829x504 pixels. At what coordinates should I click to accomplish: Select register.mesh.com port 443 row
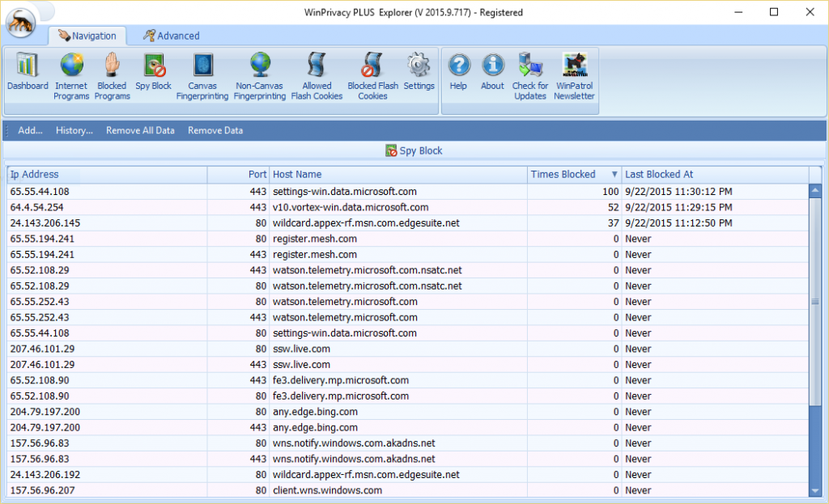(x=408, y=255)
